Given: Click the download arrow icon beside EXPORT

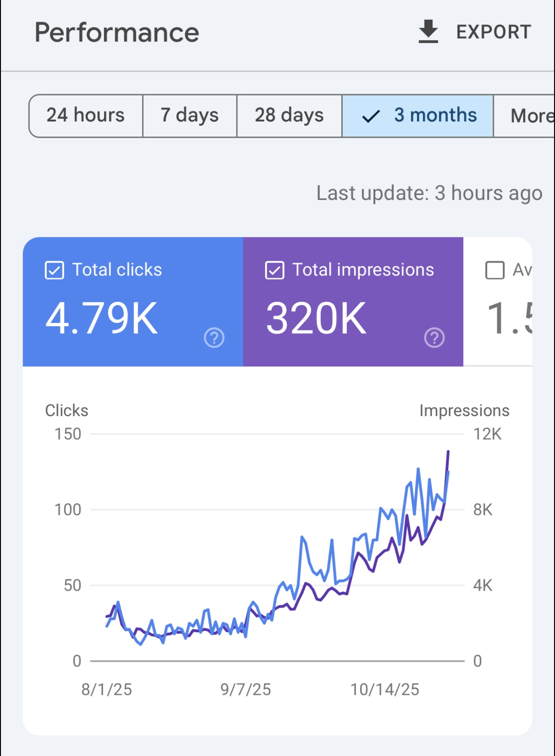Looking at the screenshot, I should (428, 32).
